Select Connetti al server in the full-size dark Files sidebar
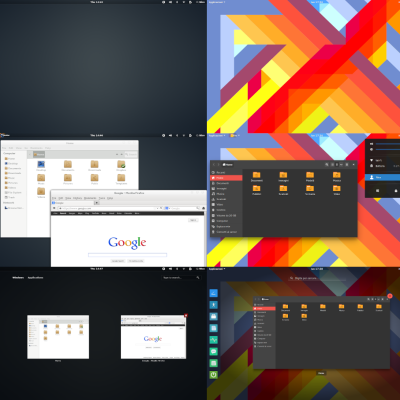The width and height of the screenshot is (400, 400). point(226,232)
